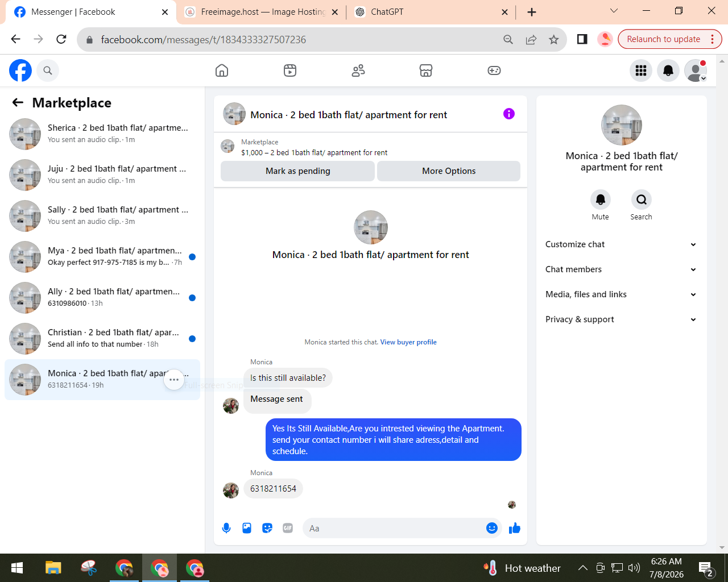This screenshot has width=728, height=582.
Task: Expand Privacy & support section
Action: 621,319
